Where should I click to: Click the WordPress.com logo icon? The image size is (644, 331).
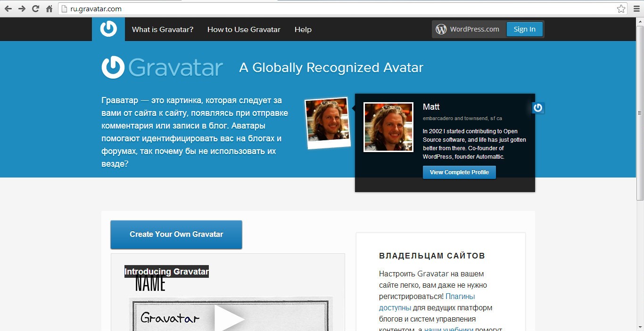(x=441, y=29)
